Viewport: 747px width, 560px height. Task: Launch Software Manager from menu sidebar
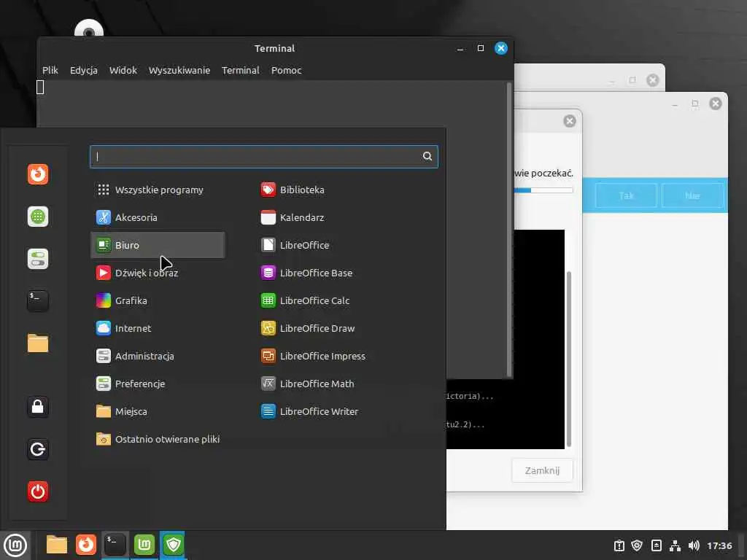pyautogui.click(x=38, y=217)
